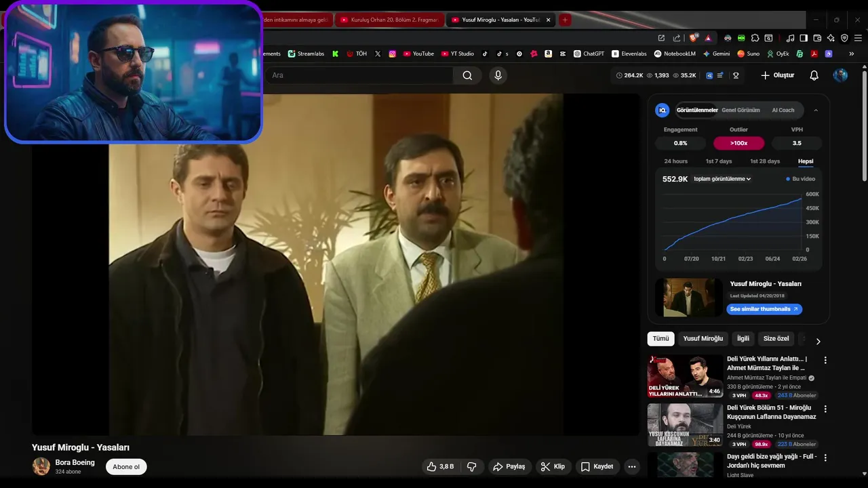Viewport: 868px width, 488px height.
Task: Open the NotebookLM bookmark
Action: coord(675,54)
